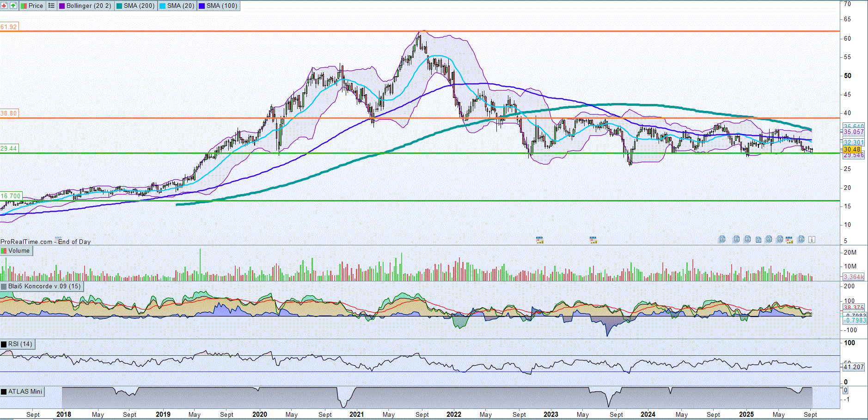Open the indicator list icon beside Price
This screenshot has height=420, width=868.
pos(51,6)
